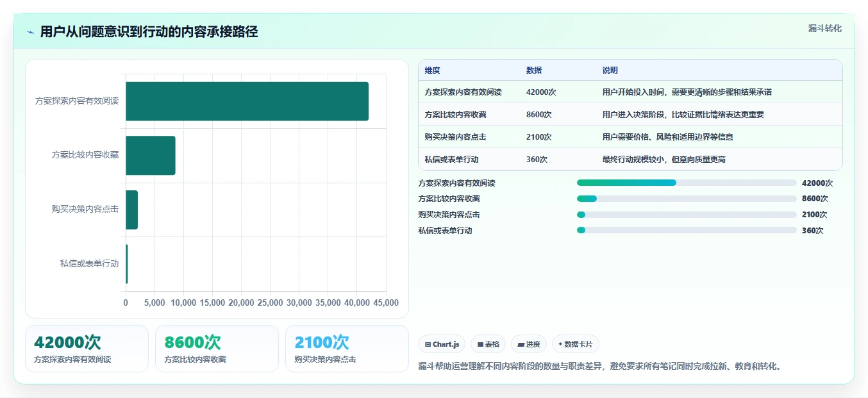Screen dimensions: 868x398
Task: Click the 20,000 x-axis tick label
Action: point(241,303)
